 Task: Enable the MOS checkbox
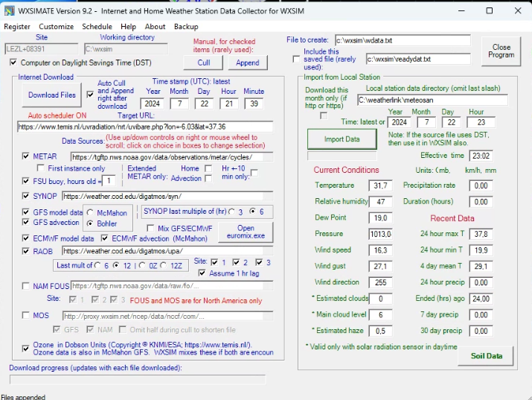[25, 315]
